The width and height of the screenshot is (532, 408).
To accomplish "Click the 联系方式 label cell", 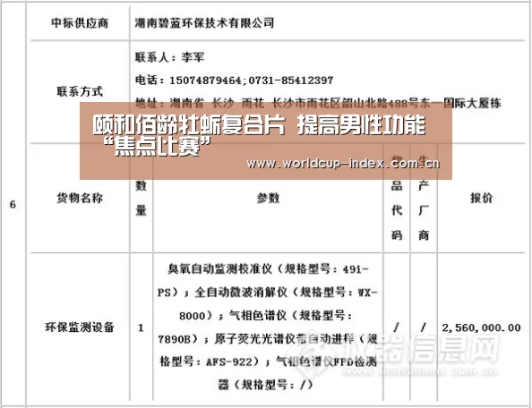I will [80, 91].
